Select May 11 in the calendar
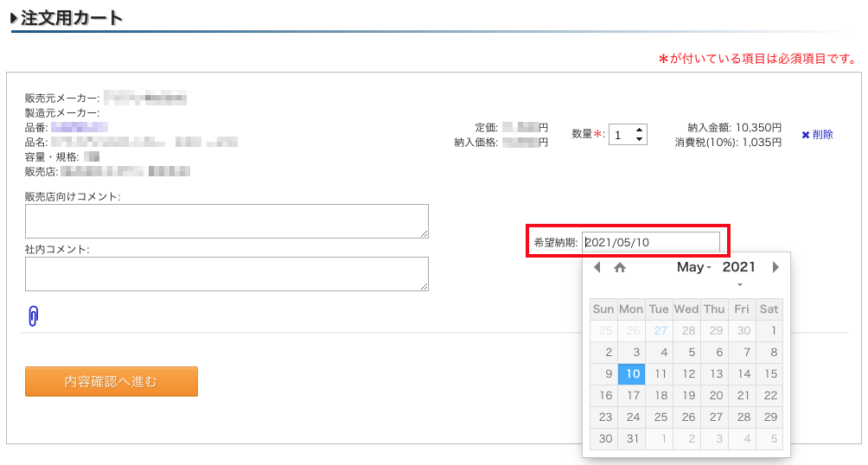The height and width of the screenshot is (465, 868). coord(660,373)
